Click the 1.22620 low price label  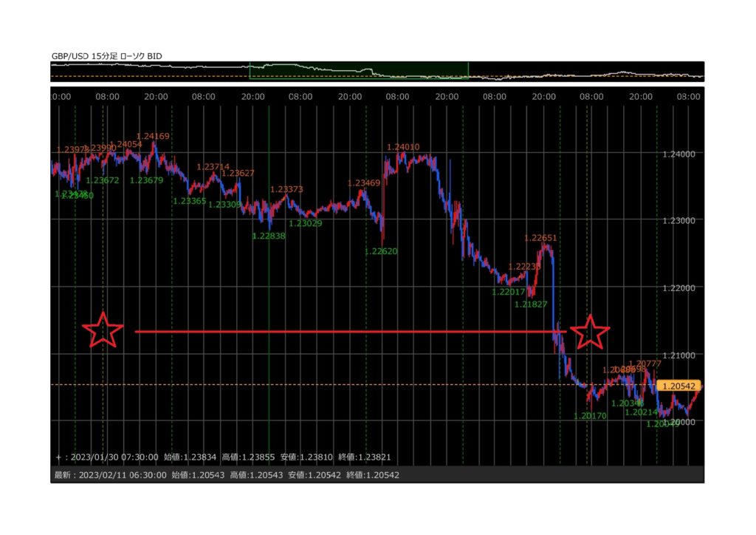[381, 251]
